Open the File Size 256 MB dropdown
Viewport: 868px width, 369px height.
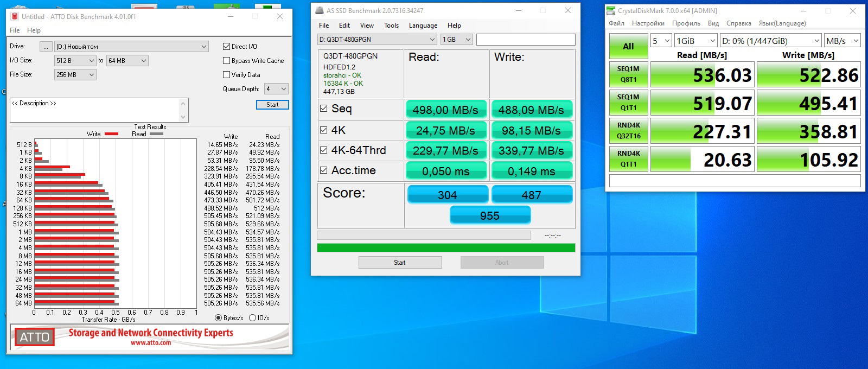[75, 75]
